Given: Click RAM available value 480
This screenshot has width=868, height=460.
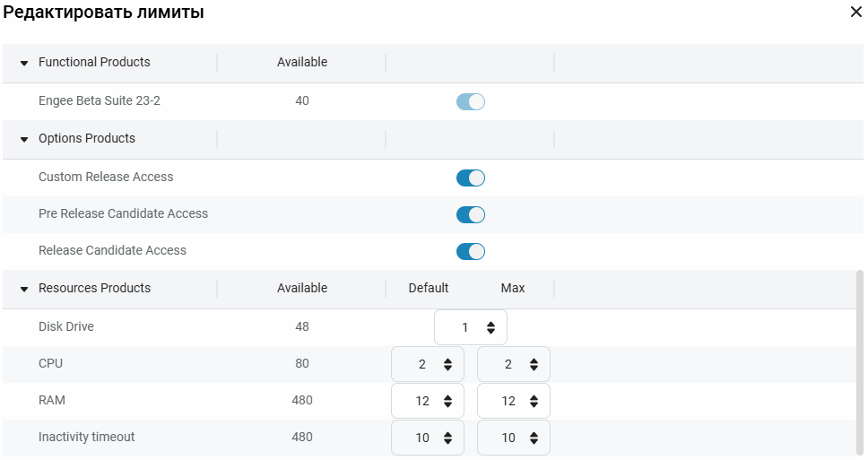Looking at the screenshot, I should coord(302,400).
